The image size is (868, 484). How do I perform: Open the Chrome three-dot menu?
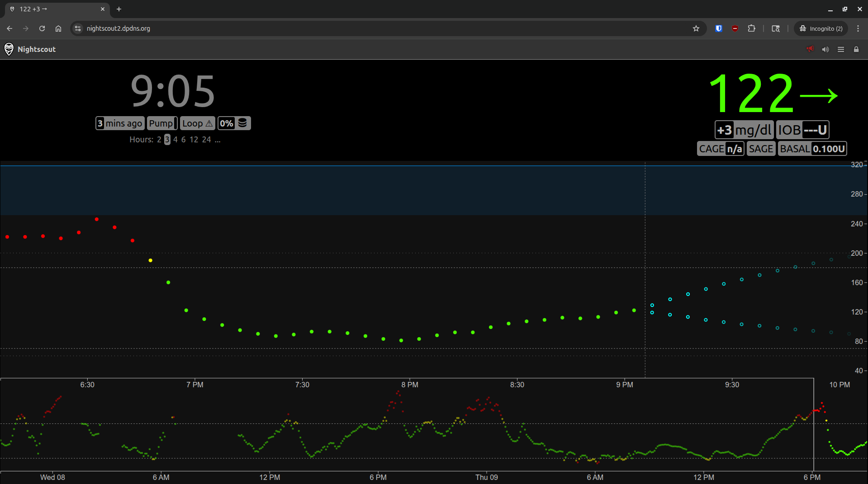pos(858,28)
